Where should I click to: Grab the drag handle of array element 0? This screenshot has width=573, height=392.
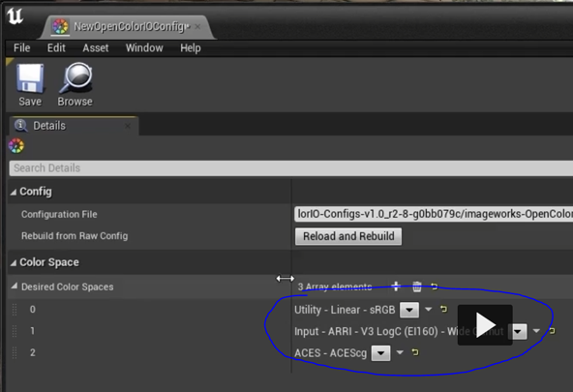pos(15,310)
